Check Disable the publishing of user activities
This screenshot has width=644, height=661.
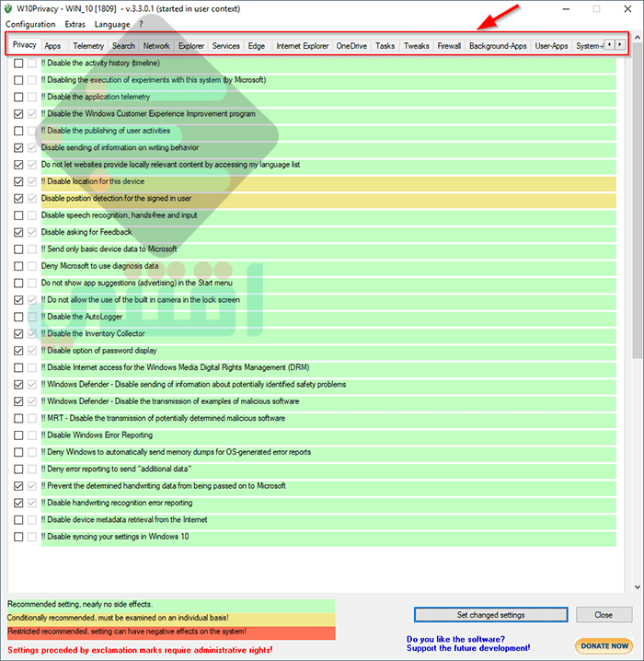pyautogui.click(x=18, y=131)
